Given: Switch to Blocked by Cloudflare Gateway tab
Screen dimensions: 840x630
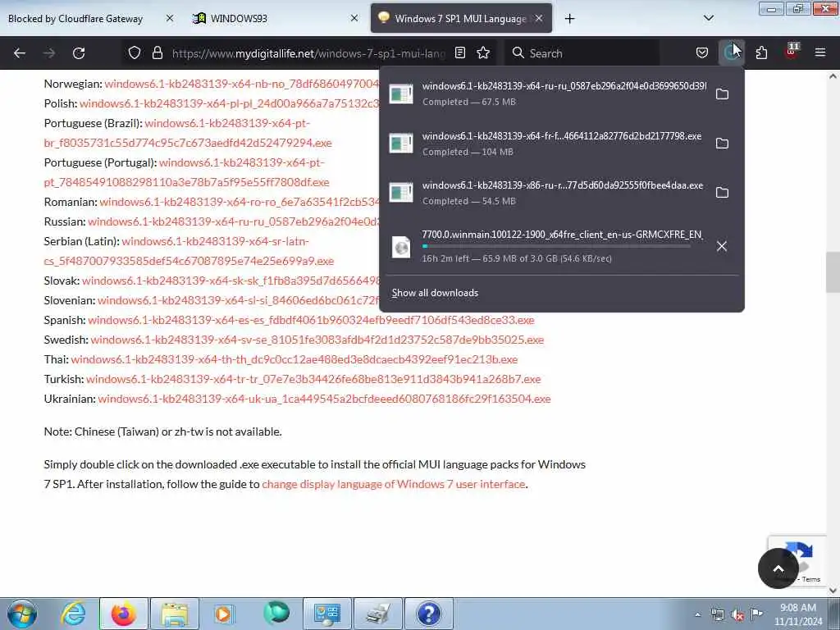Looking at the screenshot, I should point(75,19).
